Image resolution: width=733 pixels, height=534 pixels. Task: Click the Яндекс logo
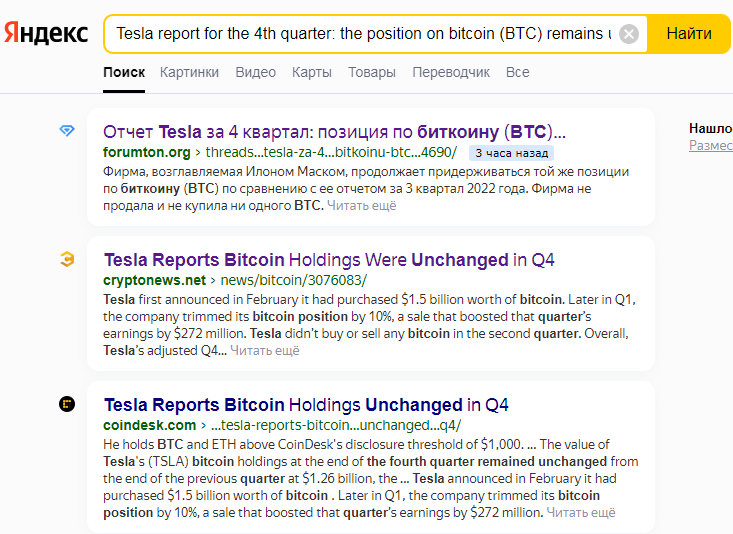(x=46, y=33)
